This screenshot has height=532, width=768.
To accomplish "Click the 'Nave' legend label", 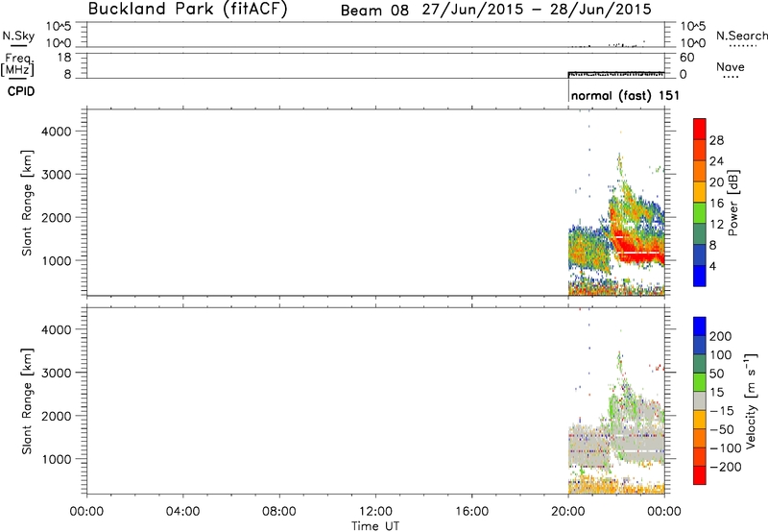I will pyautogui.click(x=730, y=67).
